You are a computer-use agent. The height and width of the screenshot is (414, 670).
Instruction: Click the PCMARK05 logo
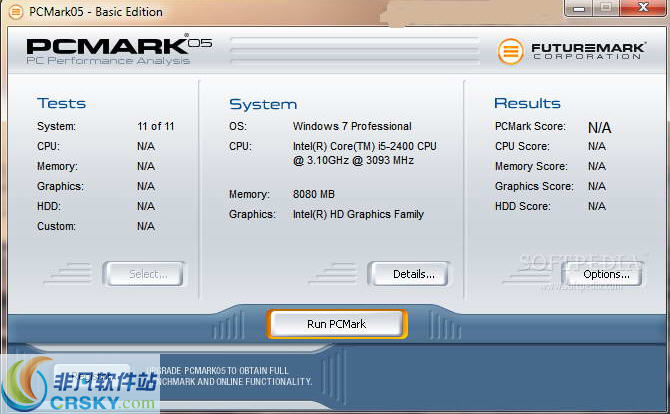(119, 45)
